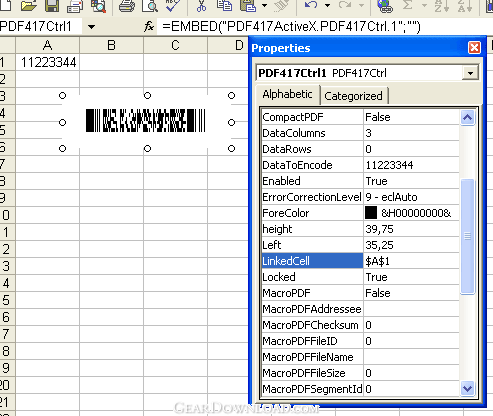
Task: Select column A header
Action: pyautogui.click(x=48, y=45)
